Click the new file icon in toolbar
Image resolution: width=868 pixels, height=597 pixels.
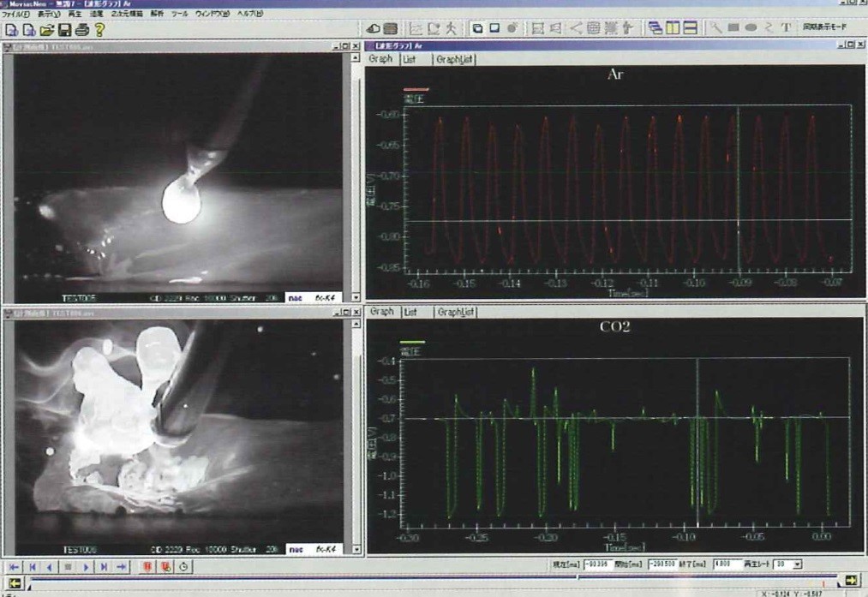click(10, 30)
